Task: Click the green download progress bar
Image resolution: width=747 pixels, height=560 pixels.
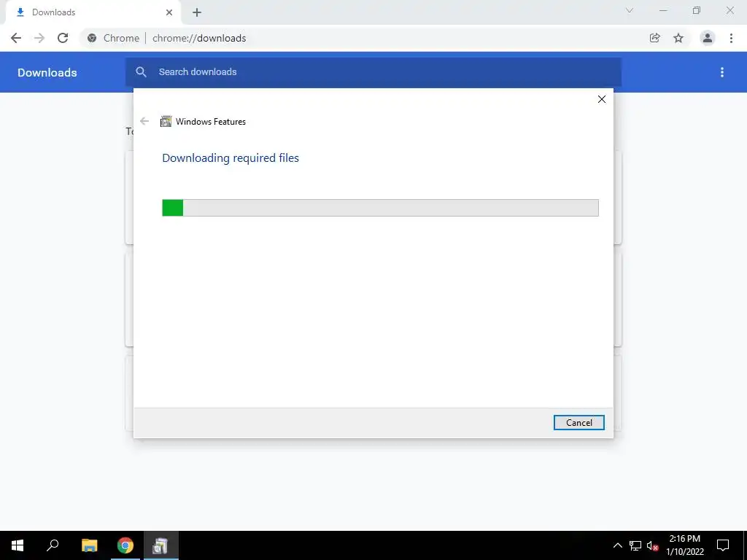Action: (380, 208)
